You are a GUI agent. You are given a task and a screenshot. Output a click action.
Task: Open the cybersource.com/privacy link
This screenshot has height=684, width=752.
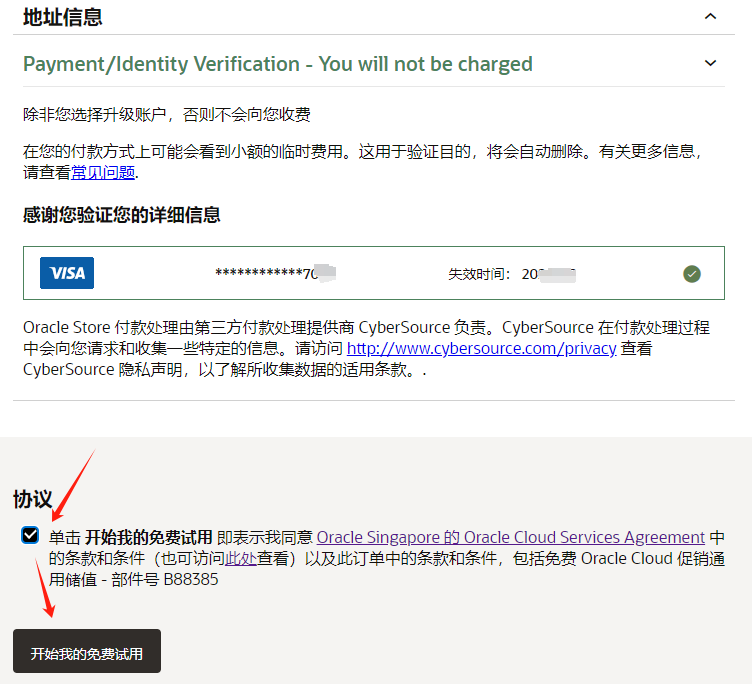point(481,348)
